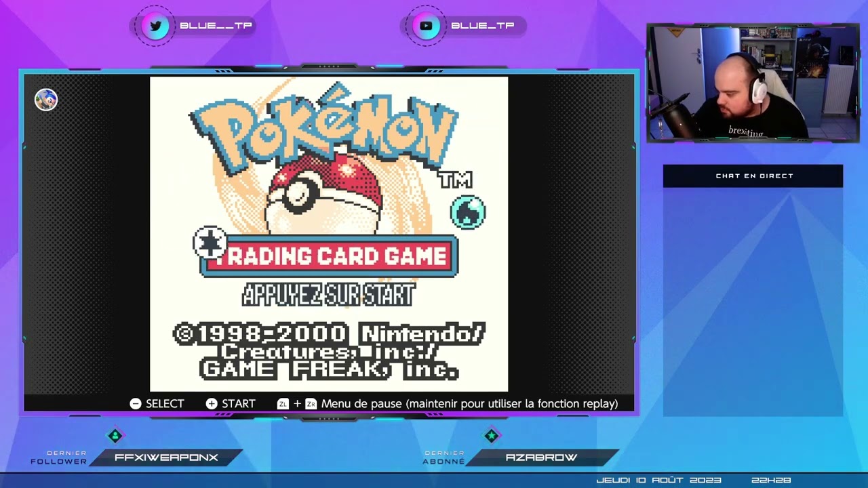The image size is (868, 488).
Task: Click the GAME FREAK, inc. text
Action: pos(329,369)
